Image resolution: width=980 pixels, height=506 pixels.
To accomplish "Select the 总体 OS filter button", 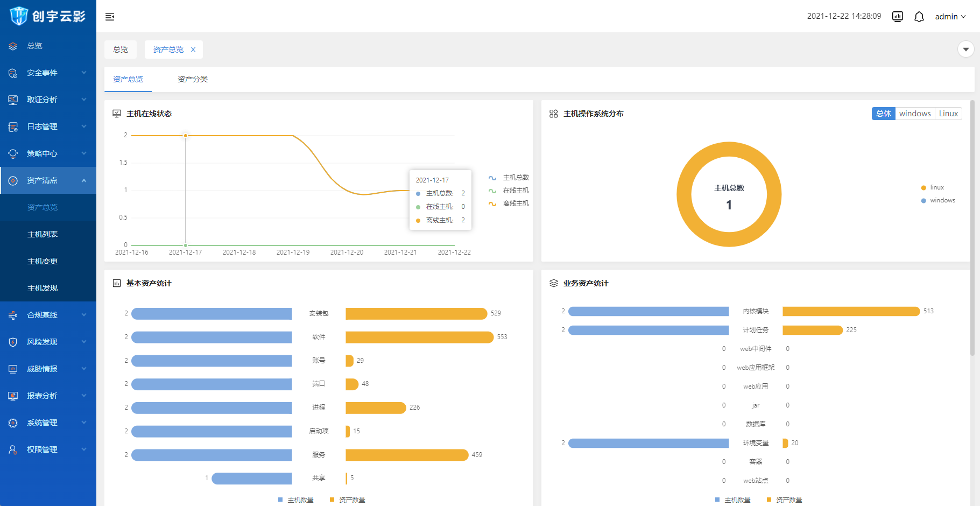I will [884, 114].
